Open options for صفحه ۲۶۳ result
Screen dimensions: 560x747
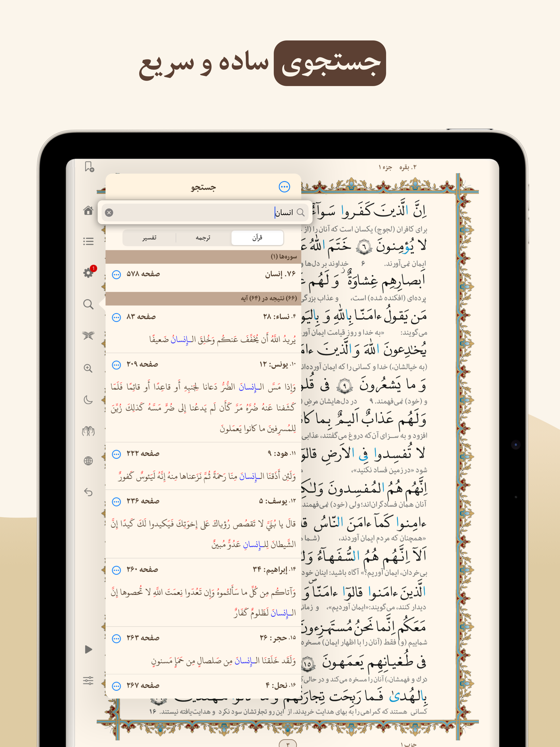[x=116, y=639]
